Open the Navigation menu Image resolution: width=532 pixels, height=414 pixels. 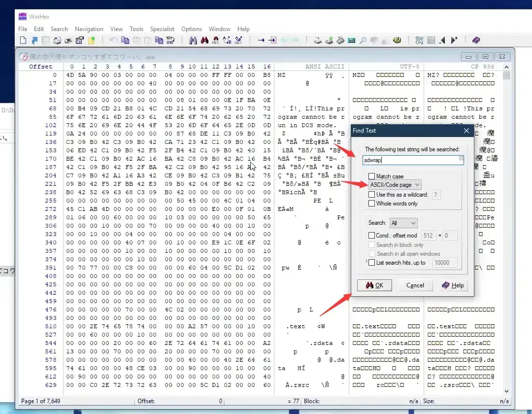[x=89, y=29]
